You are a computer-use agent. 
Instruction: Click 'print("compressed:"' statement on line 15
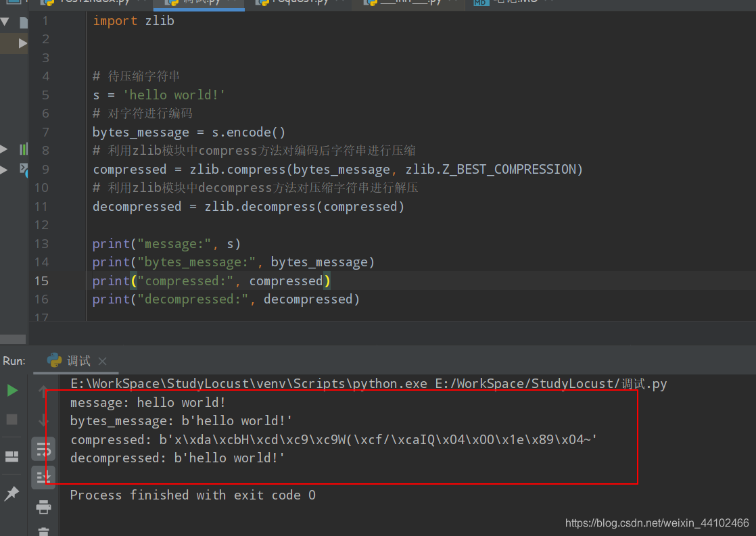tap(212, 281)
